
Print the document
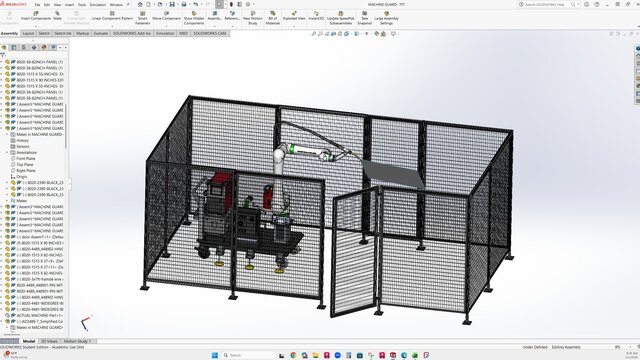pos(184,4)
